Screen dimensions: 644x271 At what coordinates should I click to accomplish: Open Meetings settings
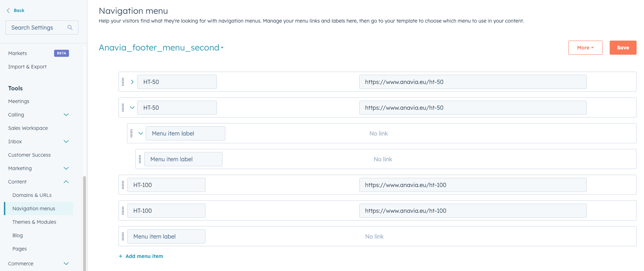tap(19, 101)
